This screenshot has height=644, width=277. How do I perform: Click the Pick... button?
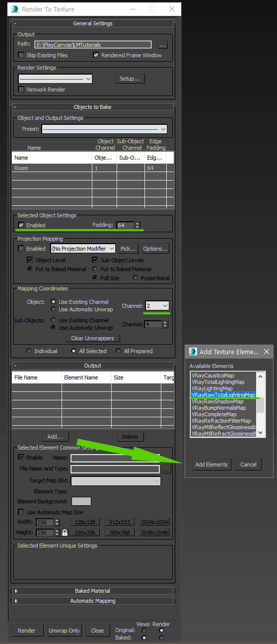tap(129, 248)
